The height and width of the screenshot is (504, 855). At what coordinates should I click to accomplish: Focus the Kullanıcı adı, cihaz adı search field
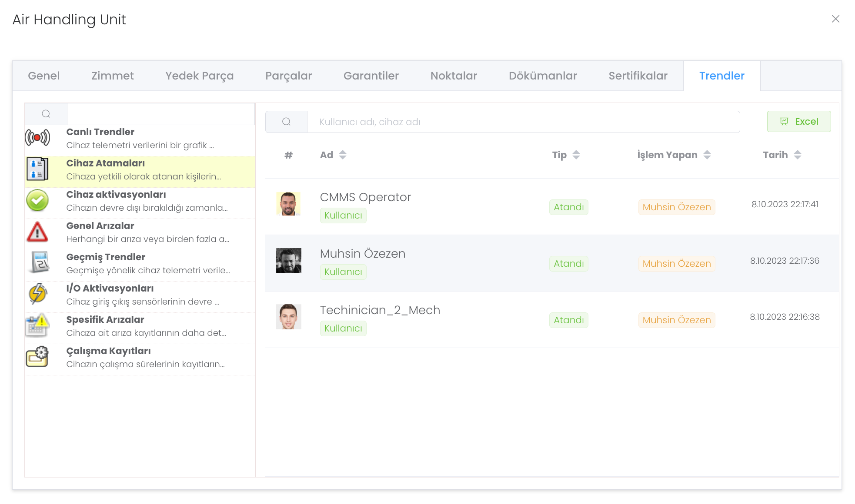(523, 122)
